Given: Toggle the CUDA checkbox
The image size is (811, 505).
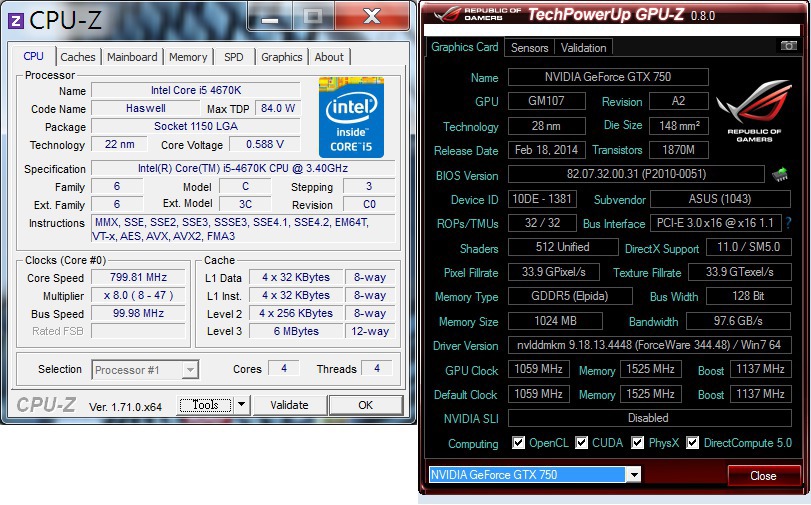Looking at the screenshot, I should [x=581, y=442].
